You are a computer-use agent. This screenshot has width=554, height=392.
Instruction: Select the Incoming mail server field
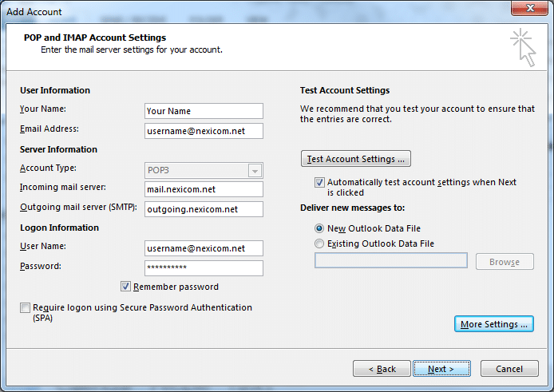pos(204,189)
